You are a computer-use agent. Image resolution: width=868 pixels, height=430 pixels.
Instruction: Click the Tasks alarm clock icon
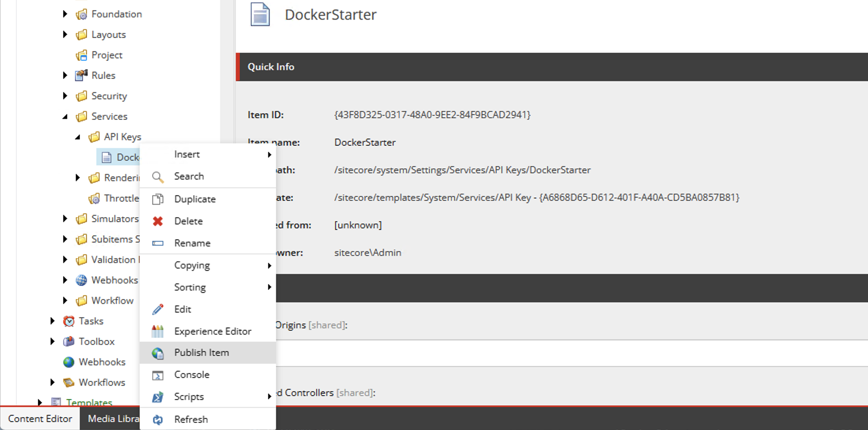click(69, 321)
